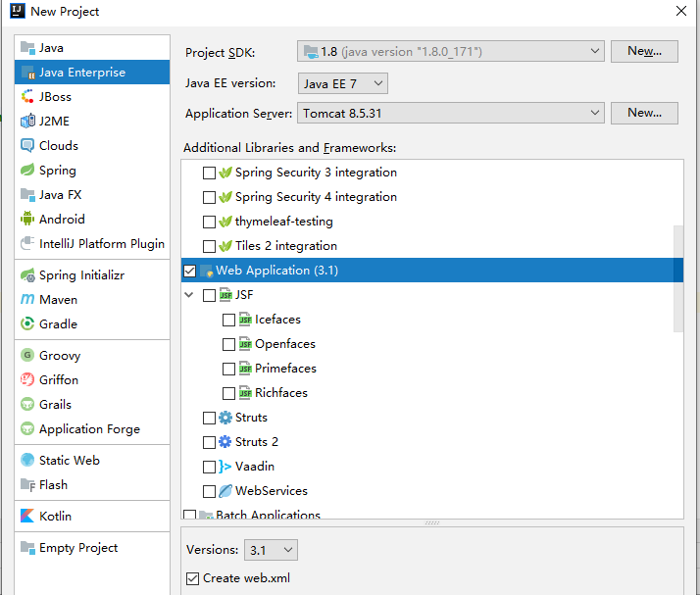The width and height of the screenshot is (700, 595).
Task: Select the Web Application (3.1) row text
Action: click(x=276, y=271)
